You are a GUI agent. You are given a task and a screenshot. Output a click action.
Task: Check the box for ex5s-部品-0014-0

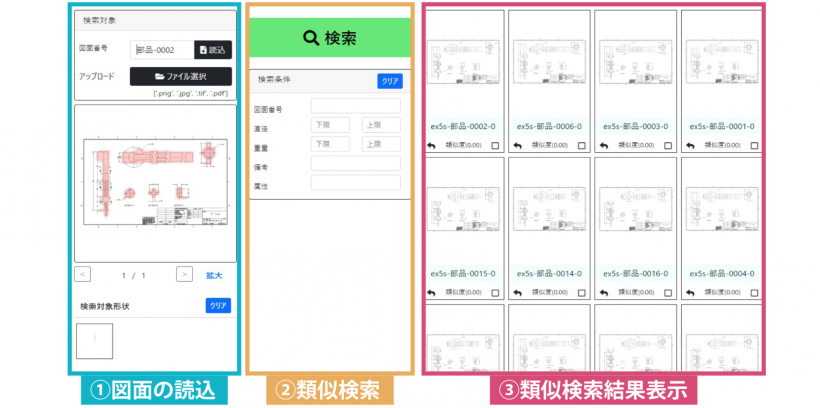pos(582,292)
